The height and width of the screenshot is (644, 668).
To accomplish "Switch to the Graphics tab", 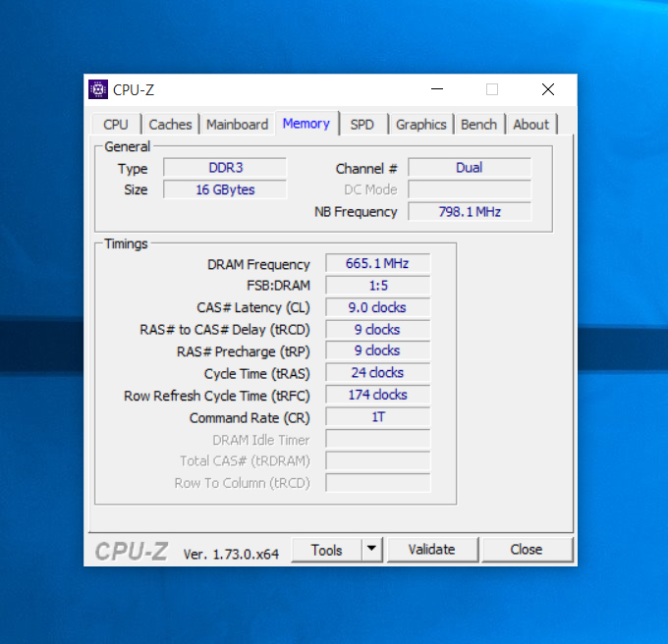I will tap(420, 125).
